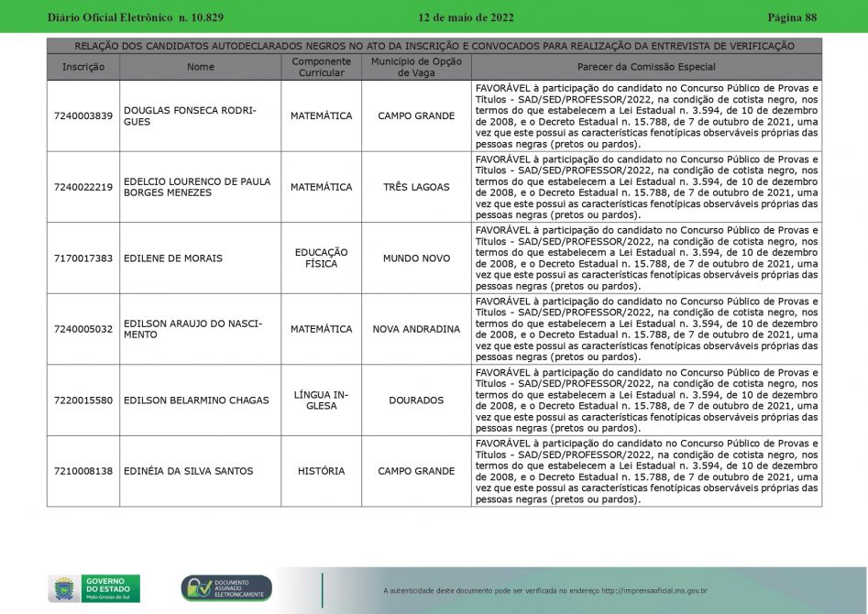Click the Página 88 label
This screenshot has height=614, width=868.
pos(791,17)
